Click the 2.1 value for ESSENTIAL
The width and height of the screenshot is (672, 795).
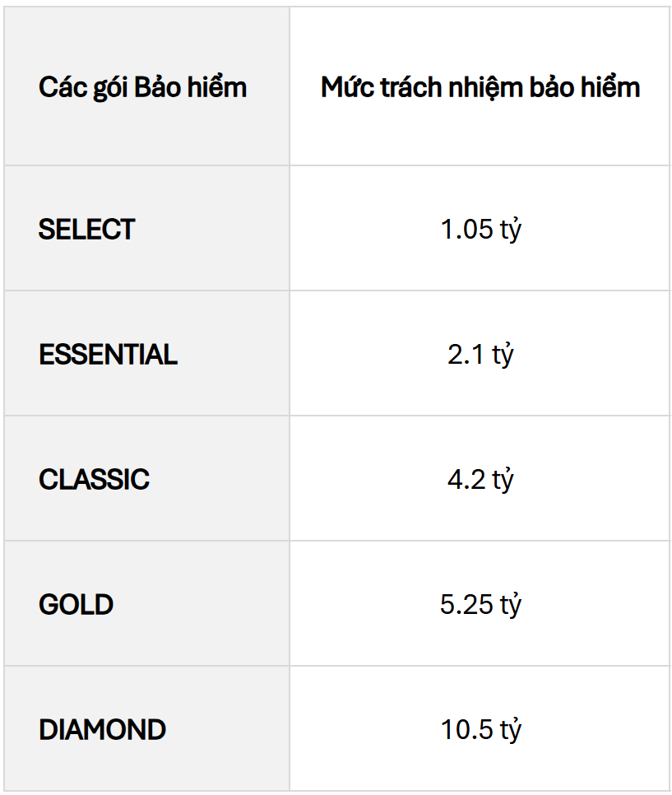tap(467, 355)
